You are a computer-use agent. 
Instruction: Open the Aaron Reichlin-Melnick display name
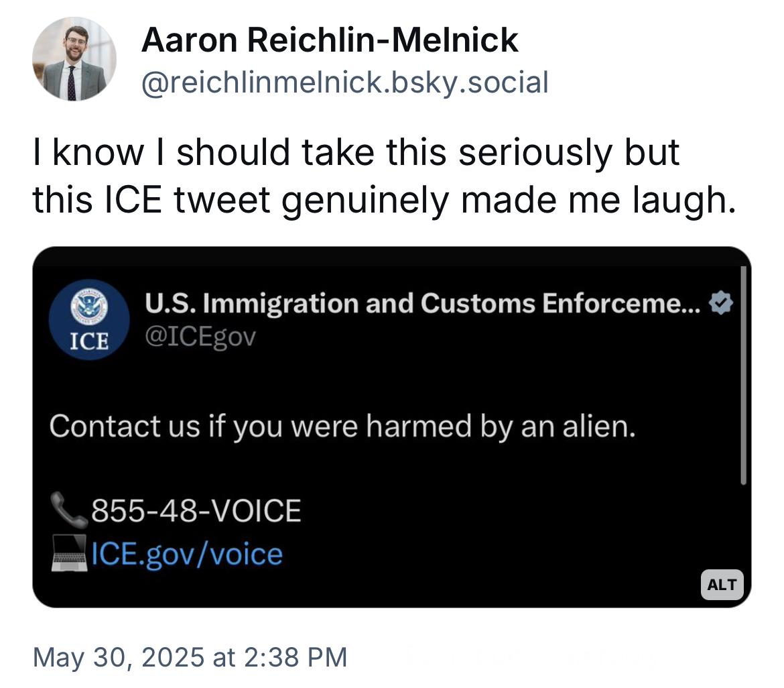tap(330, 40)
